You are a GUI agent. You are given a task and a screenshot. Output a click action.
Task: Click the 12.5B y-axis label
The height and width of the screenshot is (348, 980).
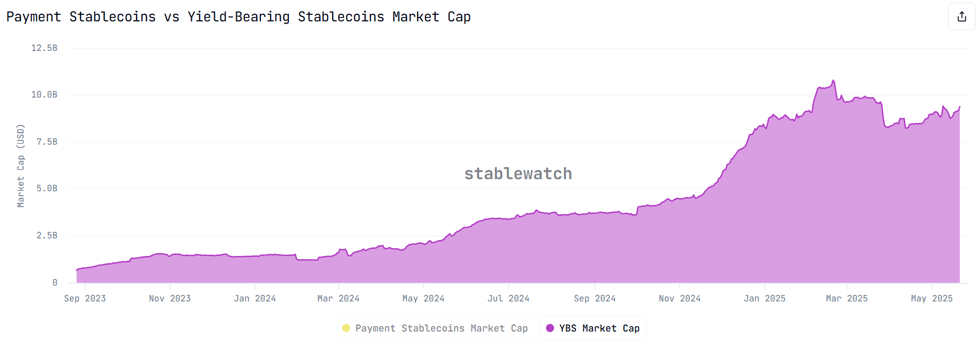tap(44, 47)
